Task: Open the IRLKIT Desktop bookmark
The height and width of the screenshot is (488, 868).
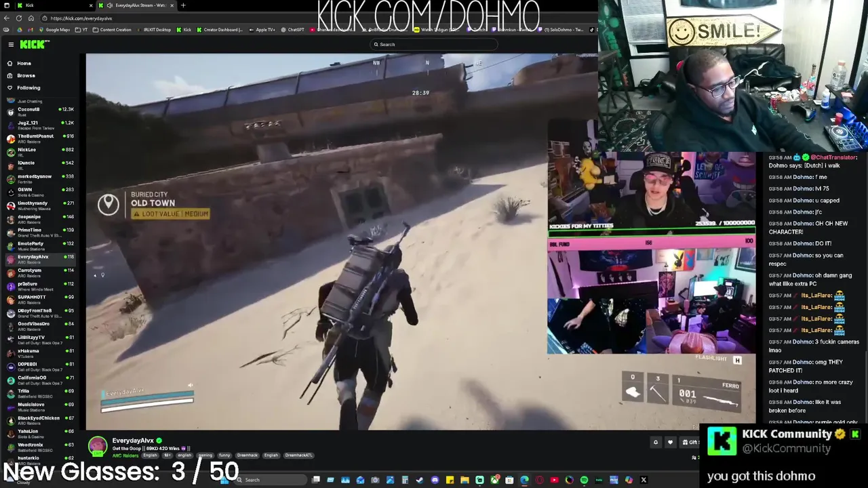Action: [154, 30]
